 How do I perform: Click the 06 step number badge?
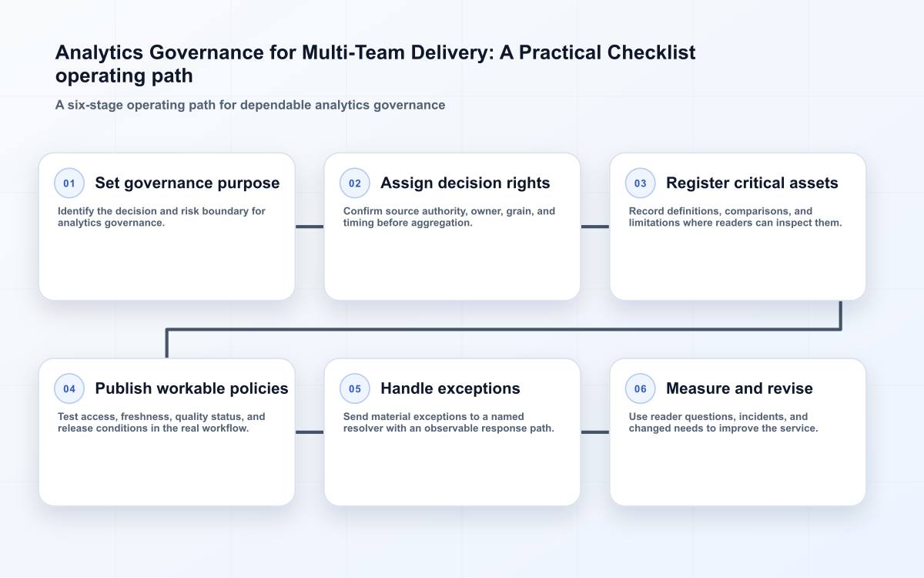point(641,389)
